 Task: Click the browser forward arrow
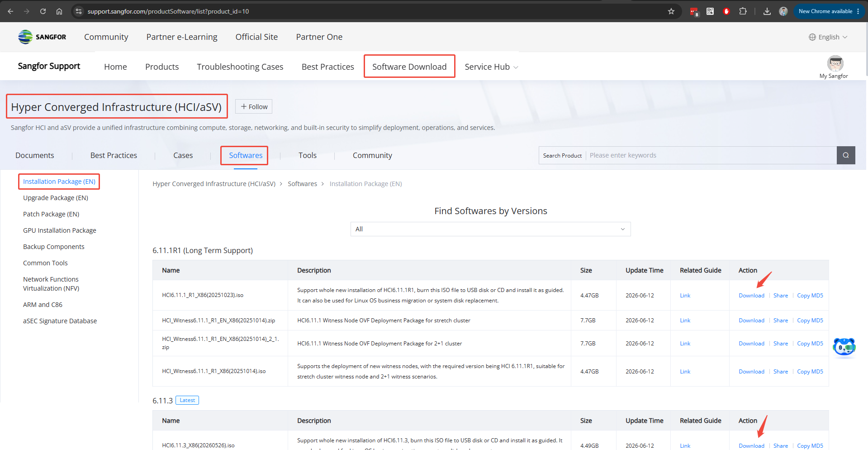click(x=27, y=11)
